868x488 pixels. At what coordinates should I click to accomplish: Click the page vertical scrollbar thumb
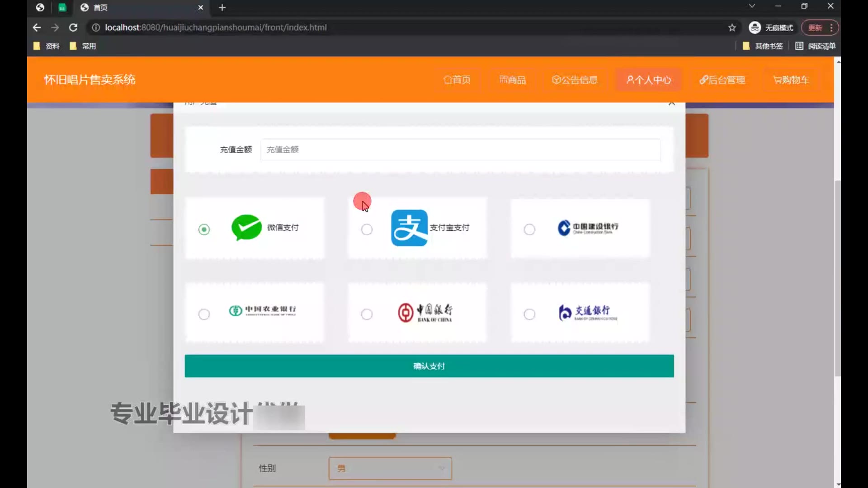(x=838, y=278)
